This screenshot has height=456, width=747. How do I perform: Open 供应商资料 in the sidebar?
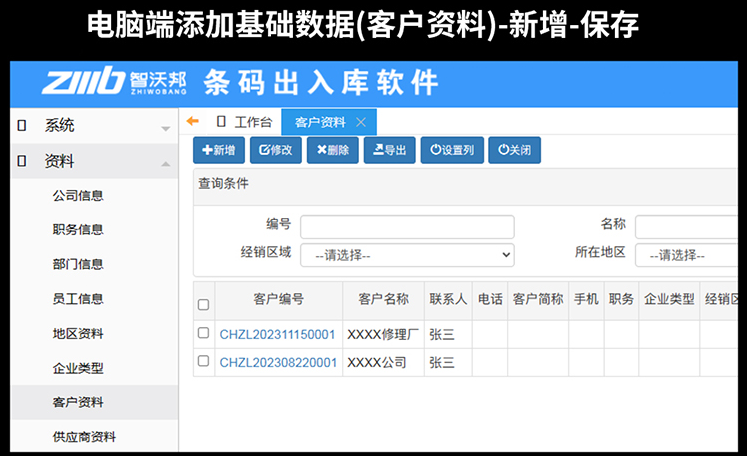[x=84, y=437]
